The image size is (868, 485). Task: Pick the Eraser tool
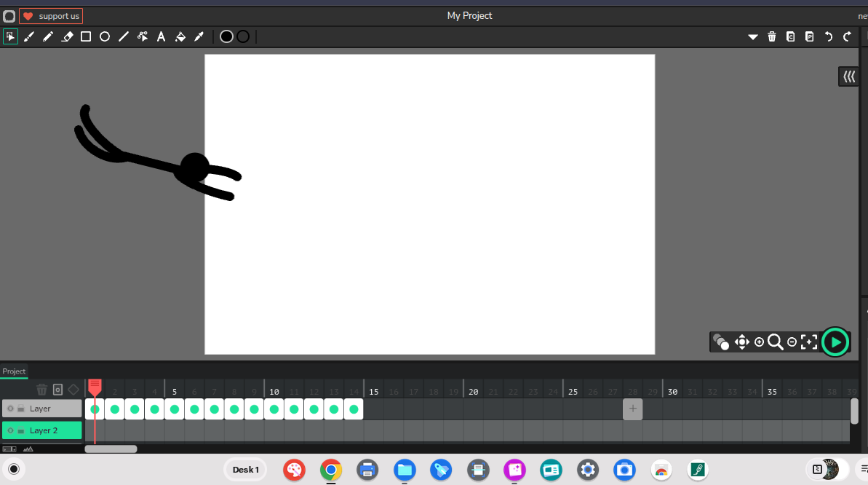(x=67, y=36)
